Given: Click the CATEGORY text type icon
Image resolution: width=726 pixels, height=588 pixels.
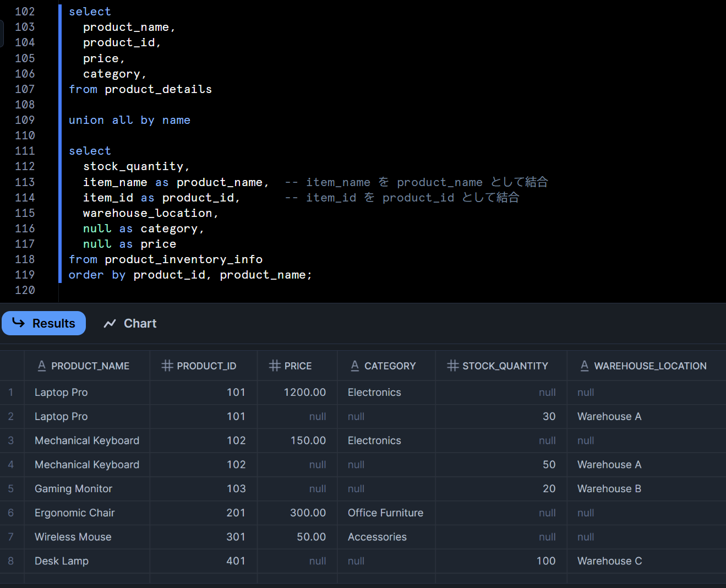Looking at the screenshot, I should (355, 366).
